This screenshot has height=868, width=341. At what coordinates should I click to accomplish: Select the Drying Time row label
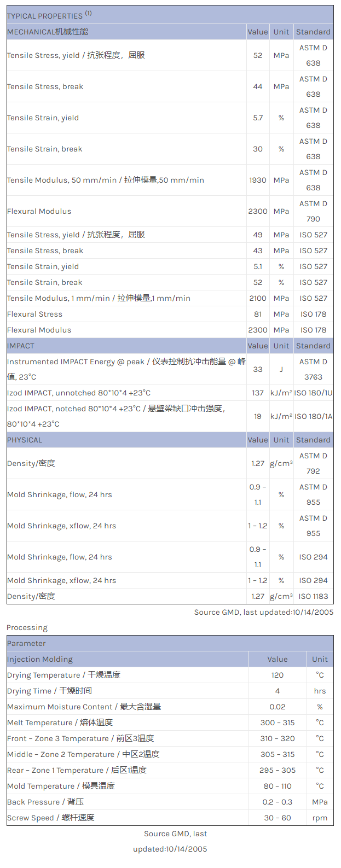(x=49, y=691)
